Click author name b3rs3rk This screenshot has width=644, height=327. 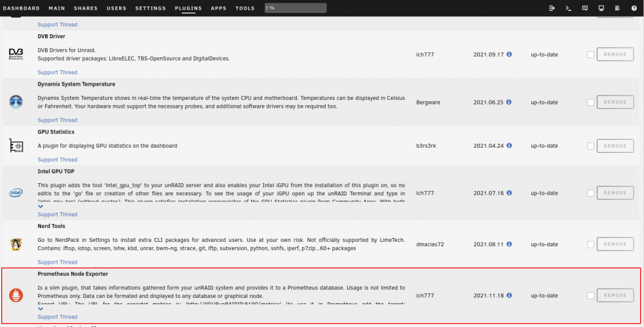(x=426, y=146)
